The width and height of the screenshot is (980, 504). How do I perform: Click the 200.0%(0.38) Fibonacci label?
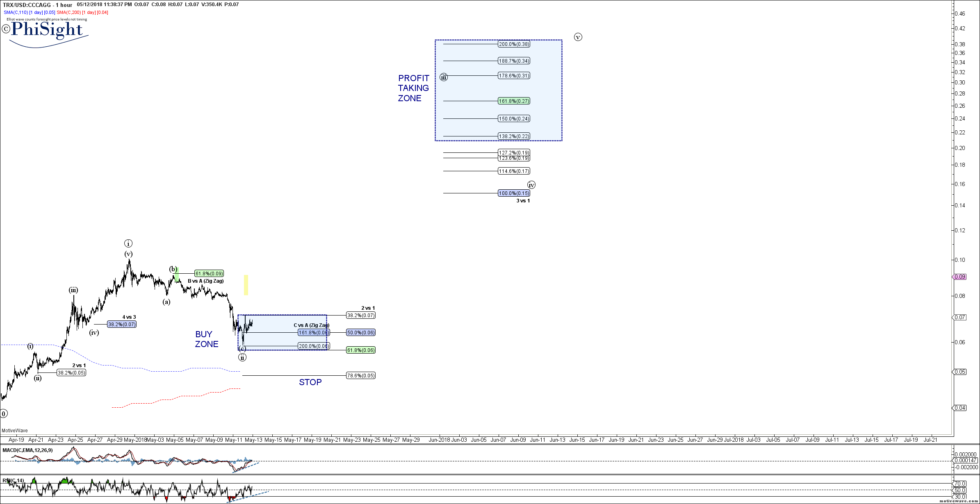[514, 44]
